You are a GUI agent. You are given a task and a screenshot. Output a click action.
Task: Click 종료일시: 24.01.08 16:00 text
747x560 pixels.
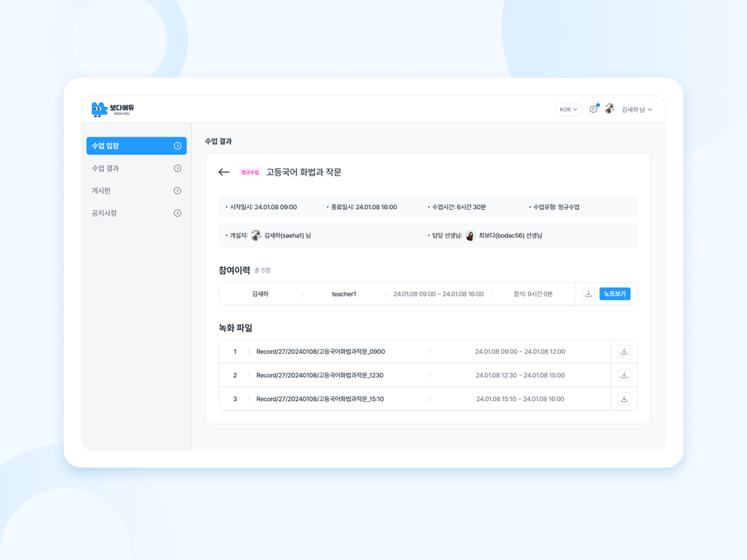point(362,207)
